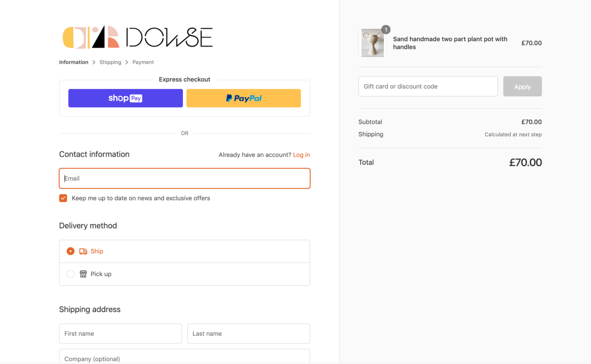This screenshot has height=364, width=591.
Task: Click the Apply discount code button
Action: (x=522, y=86)
